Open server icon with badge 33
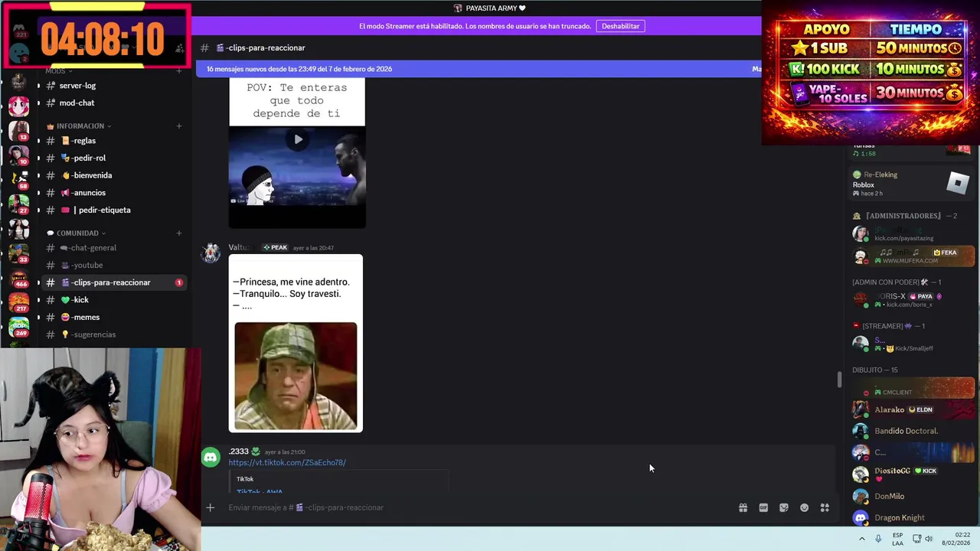 pyautogui.click(x=18, y=253)
